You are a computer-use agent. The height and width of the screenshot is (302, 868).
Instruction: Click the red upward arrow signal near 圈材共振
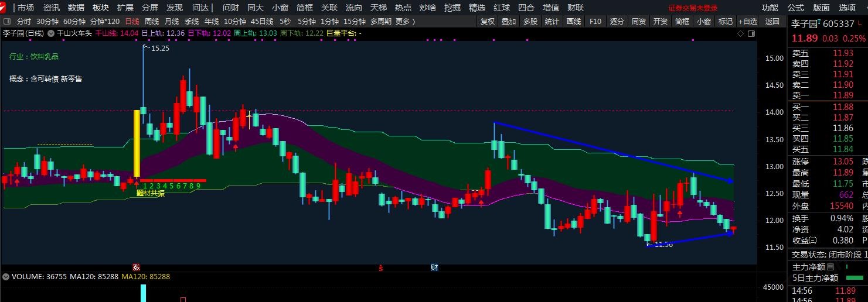tap(137, 183)
